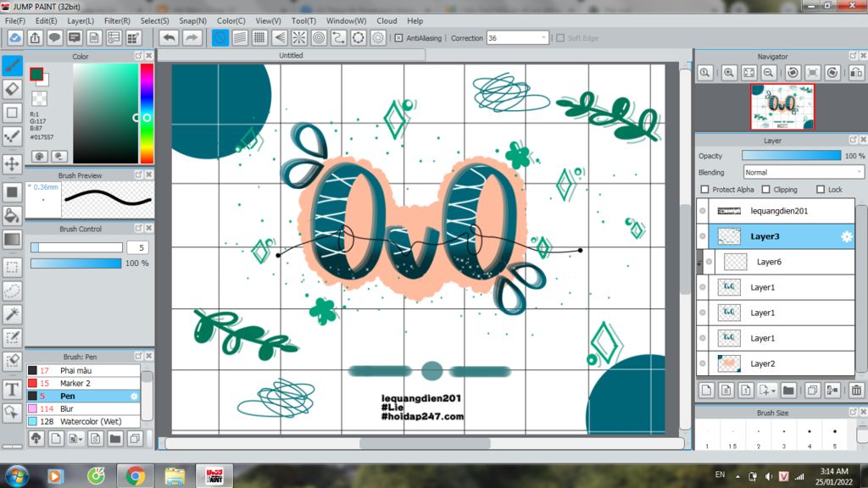This screenshot has height=488, width=868.
Task: Select the Layer6 row
Action: [778, 262]
